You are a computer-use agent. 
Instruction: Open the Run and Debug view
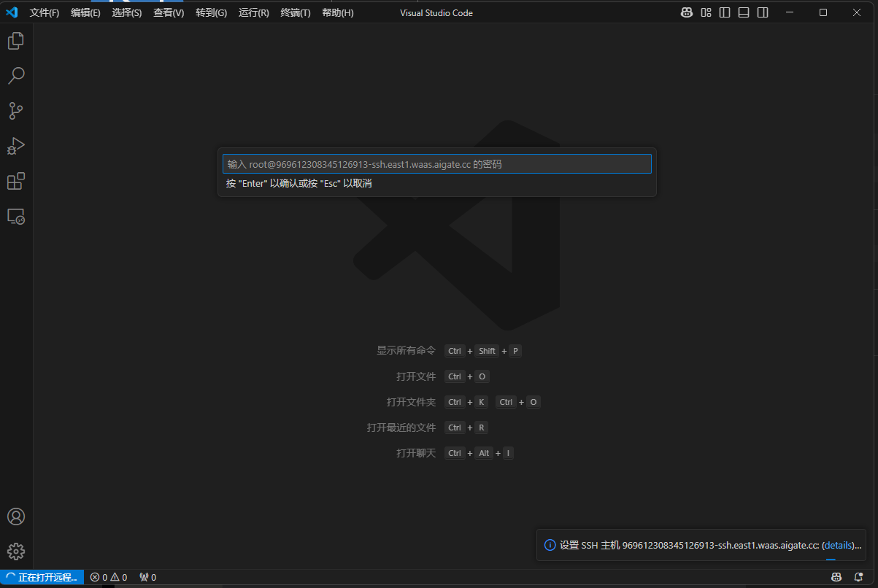tap(16, 146)
